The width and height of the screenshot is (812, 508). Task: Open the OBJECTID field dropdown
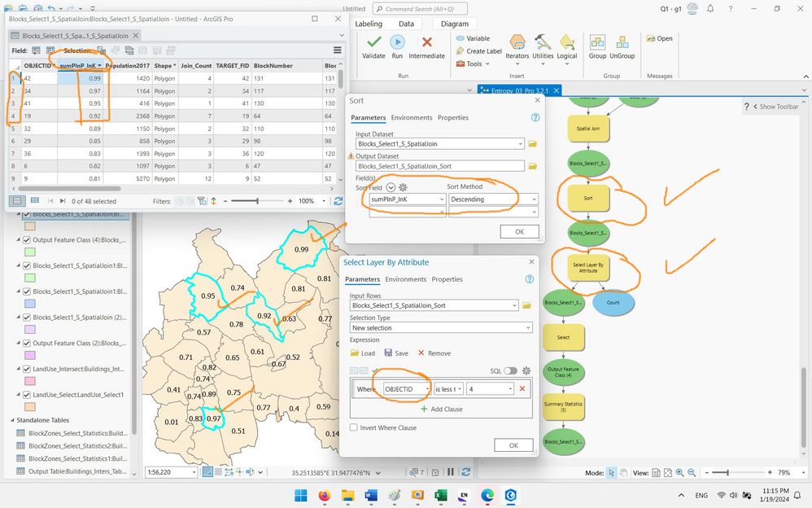pyautogui.click(x=407, y=389)
